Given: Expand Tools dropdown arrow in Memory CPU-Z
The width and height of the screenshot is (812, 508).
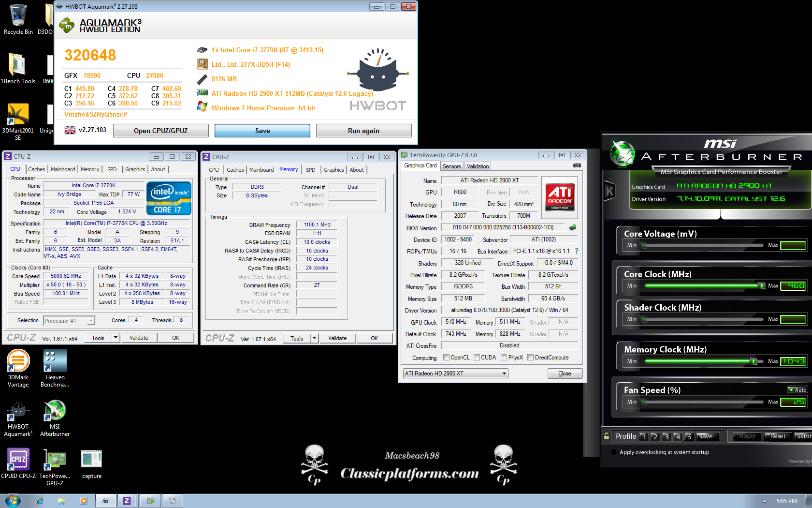Looking at the screenshot, I should click(314, 338).
